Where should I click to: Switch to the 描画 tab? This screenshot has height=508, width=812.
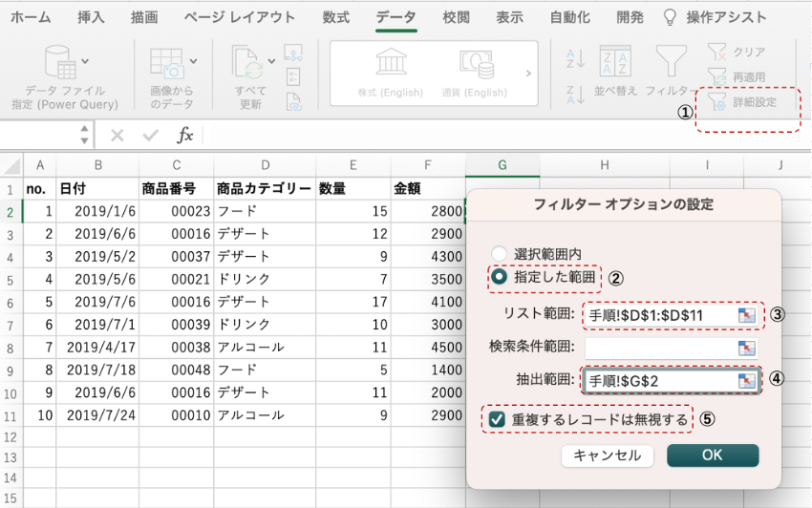(x=144, y=17)
